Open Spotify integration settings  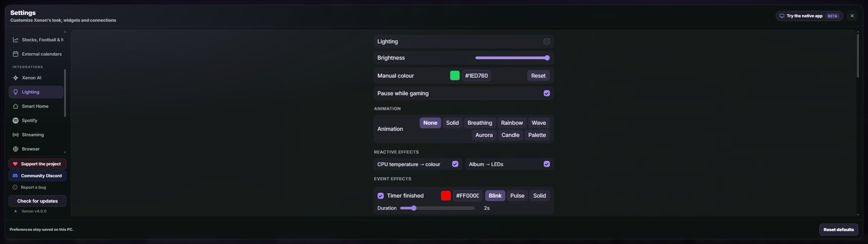(x=36, y=120)
